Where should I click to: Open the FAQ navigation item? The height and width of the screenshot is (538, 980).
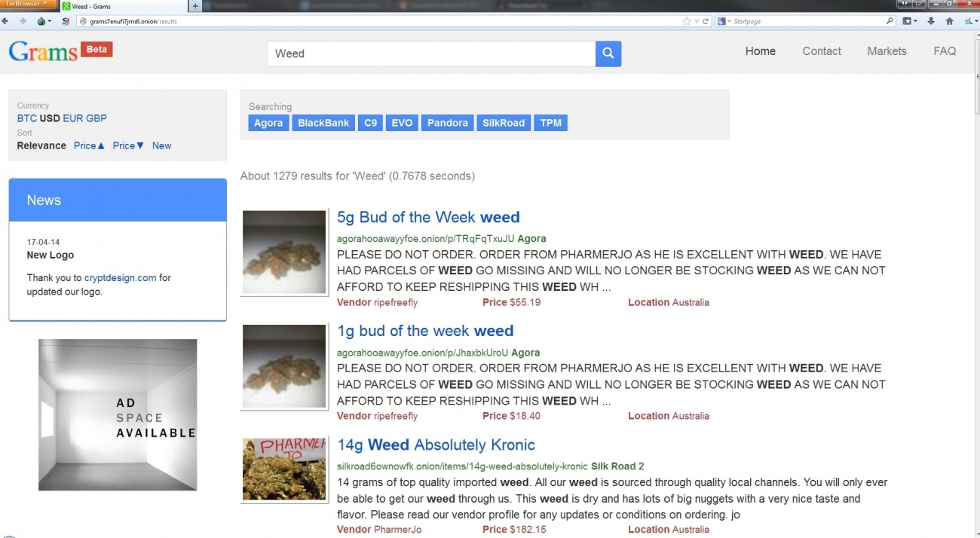click(x=945, y=51)
